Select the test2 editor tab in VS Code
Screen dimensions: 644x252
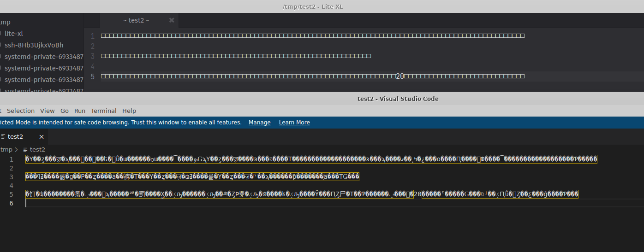tap(24, 137)
